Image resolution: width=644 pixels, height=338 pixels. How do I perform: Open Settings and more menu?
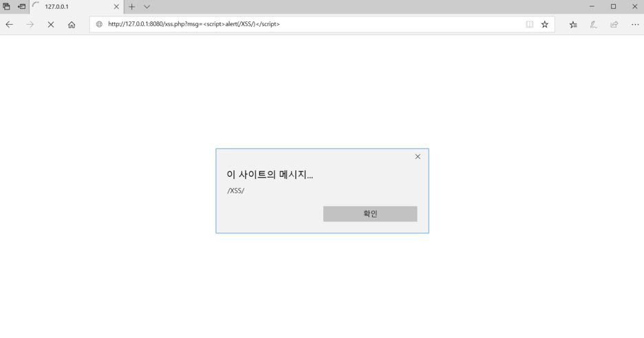pos(635,25)
